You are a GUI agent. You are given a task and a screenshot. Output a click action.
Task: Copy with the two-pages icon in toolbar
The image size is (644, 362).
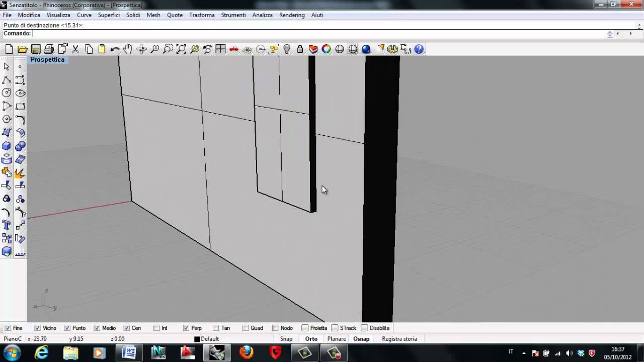pyautogui.click(x=89, y=49)
